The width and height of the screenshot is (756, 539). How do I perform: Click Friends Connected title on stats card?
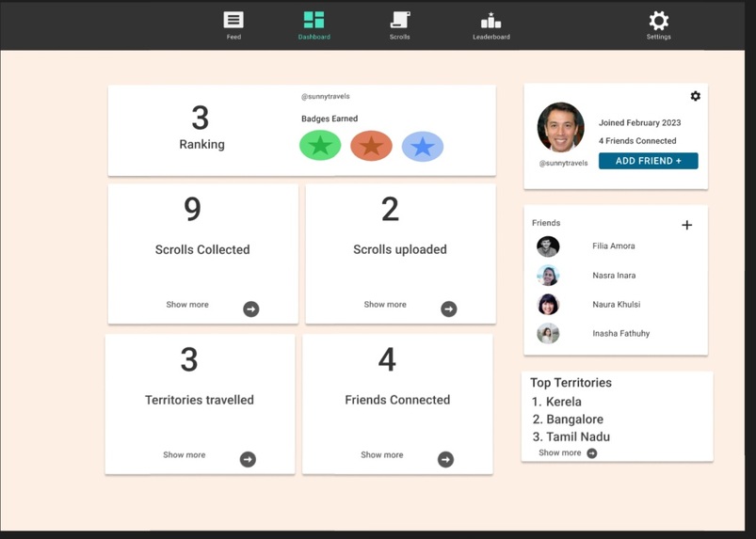pos(397,400)
